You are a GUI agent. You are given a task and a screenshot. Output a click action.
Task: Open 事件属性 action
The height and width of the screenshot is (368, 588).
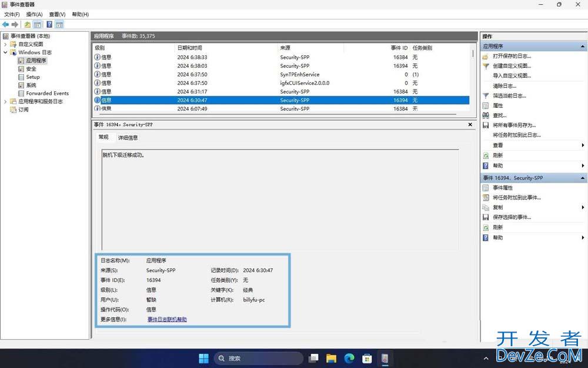coord(503,188)
